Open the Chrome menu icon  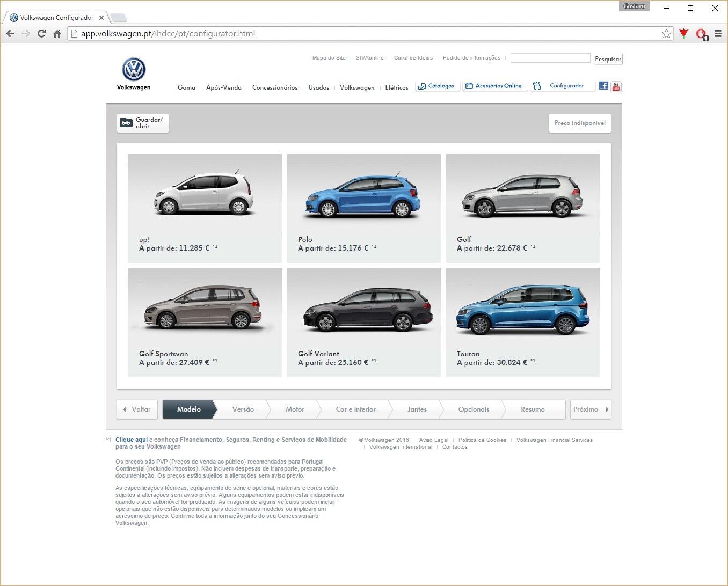(717, 34)
